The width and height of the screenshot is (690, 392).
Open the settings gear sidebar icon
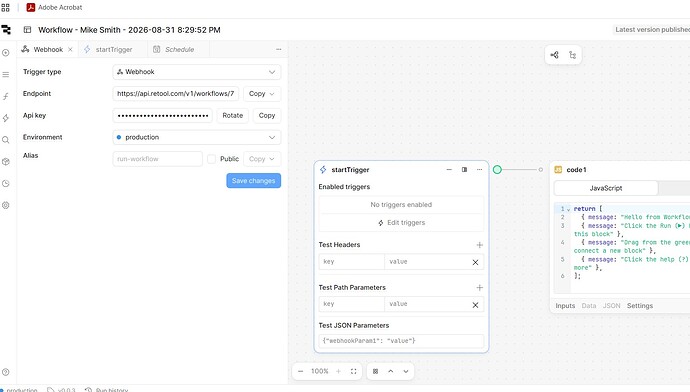[x=6, y=205]
